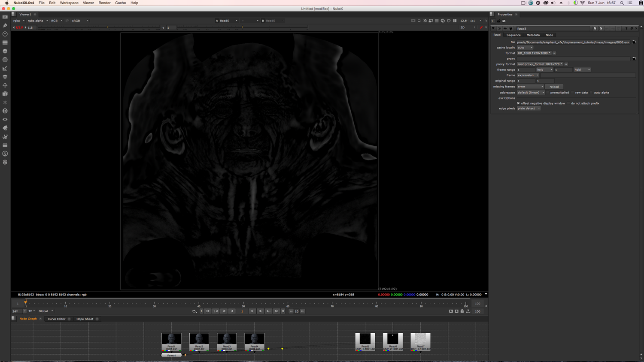Screen dimensions: 644x362
Task: Open the Draw nodes toolbar menu
Action: tap(5, 24)
